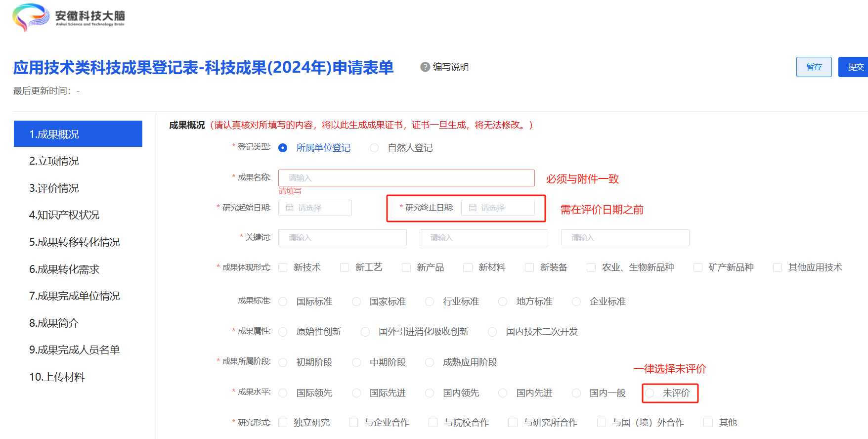Click the Anhui Science Technology Brain logo
The height and width of the screenshot is (439, 868).
click(x=69, y=17)
